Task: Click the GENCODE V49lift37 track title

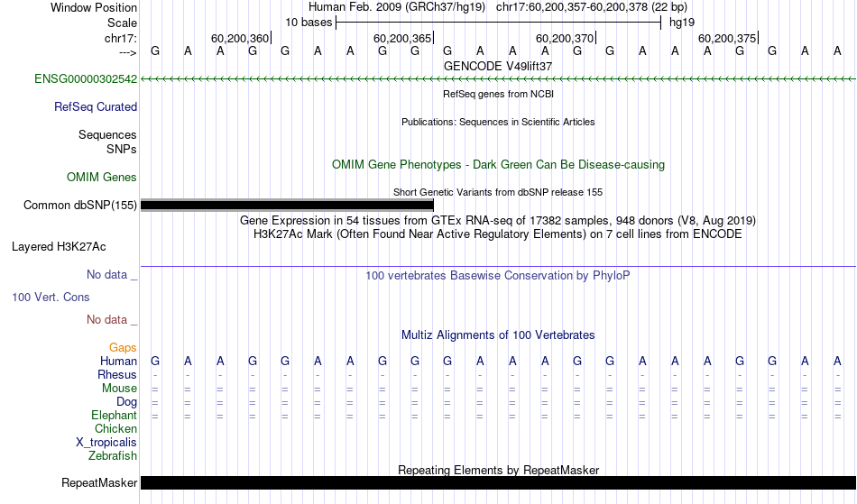Action: [x=498, y=66]
